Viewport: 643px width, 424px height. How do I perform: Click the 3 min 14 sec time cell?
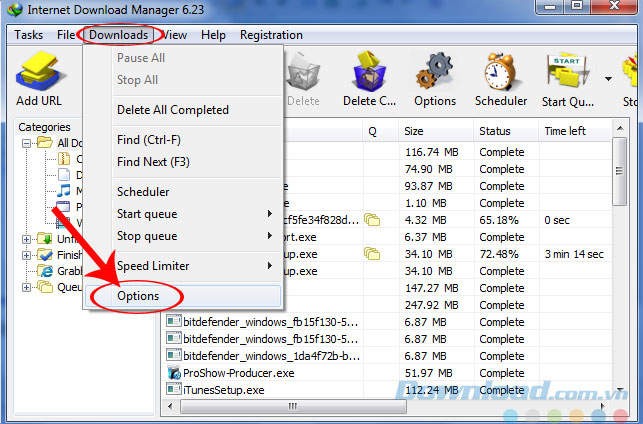coord(574,254)
